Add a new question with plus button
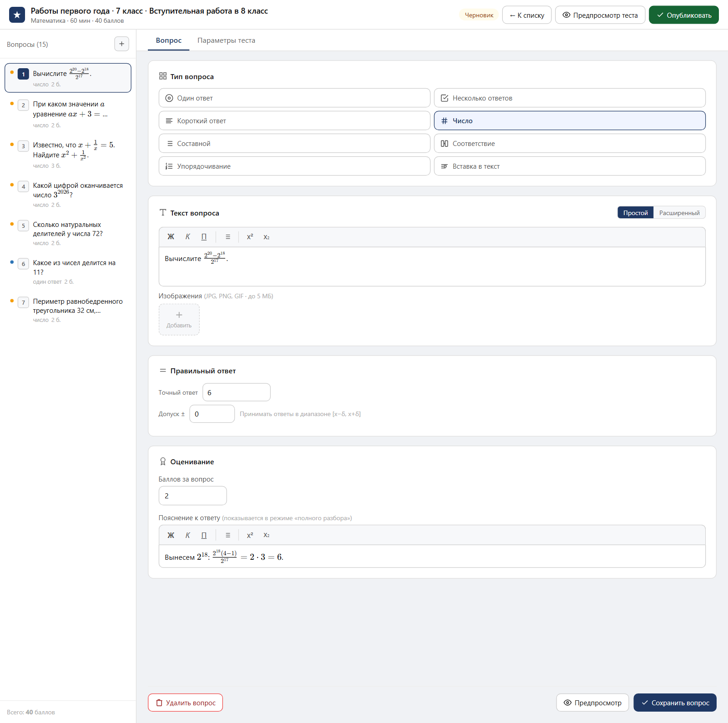Screen dimensions: 728x723 tap(121, 44)
